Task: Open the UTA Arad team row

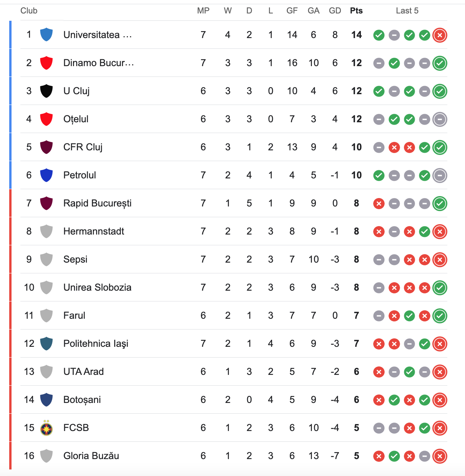Action: point(234,371)
